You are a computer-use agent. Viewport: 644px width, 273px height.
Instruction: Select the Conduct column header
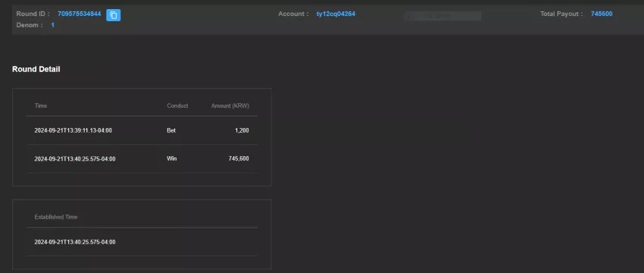pyautogui.click(x=177, y=105)
